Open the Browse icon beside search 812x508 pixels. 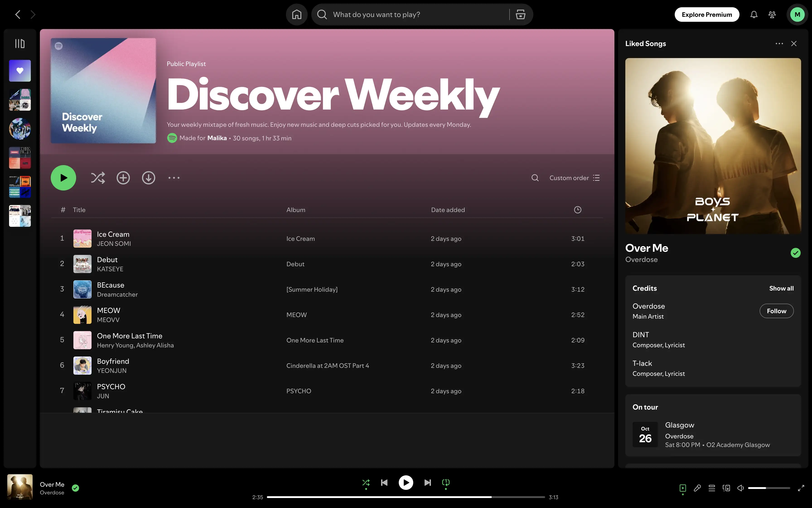point(520,15)
